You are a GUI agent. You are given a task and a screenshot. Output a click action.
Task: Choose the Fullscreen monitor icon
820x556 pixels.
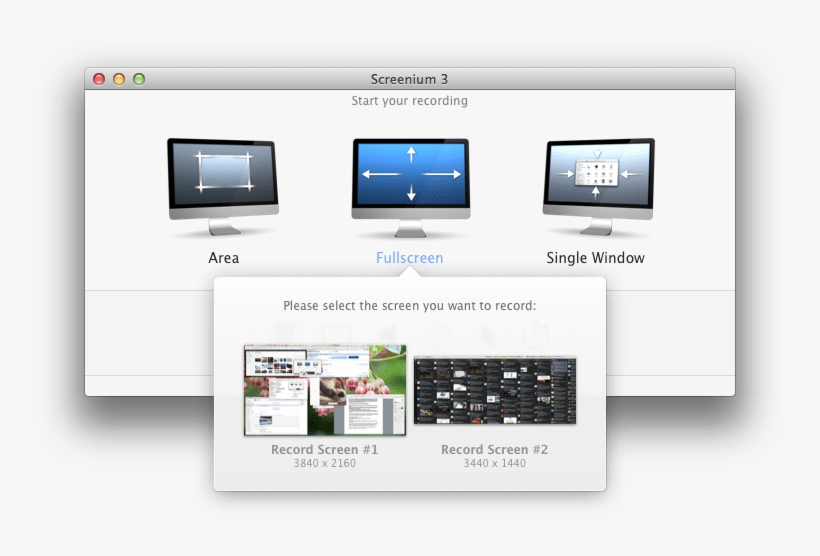[x=410, y=179]
